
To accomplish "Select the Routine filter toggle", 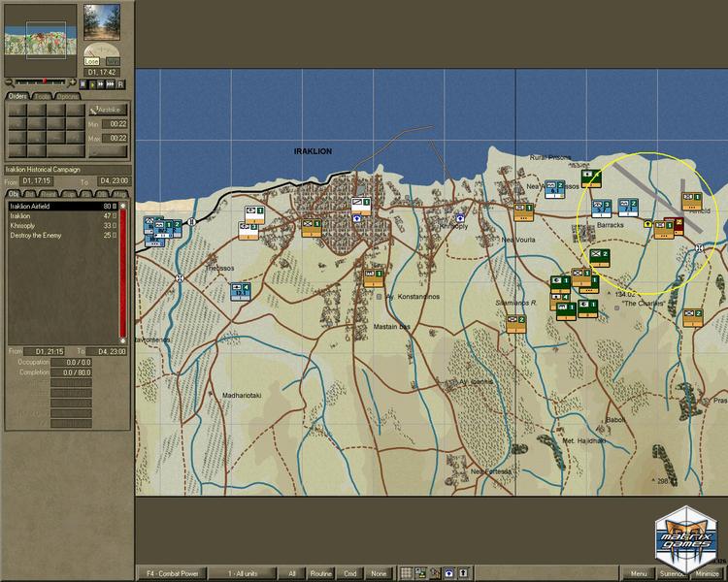I will pyautogui.click(x=320, y=573).
